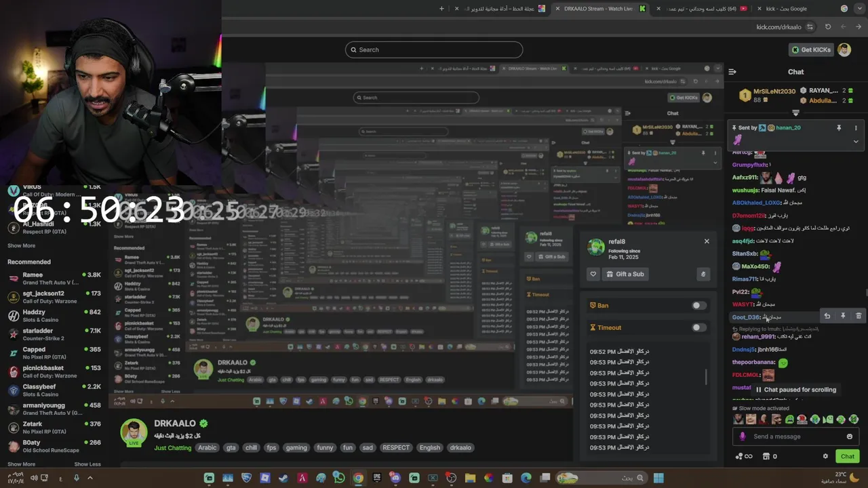Screen dimensions: 868x488
Task: Open Ramee channel in Recommended
Action: click(54, 279)
